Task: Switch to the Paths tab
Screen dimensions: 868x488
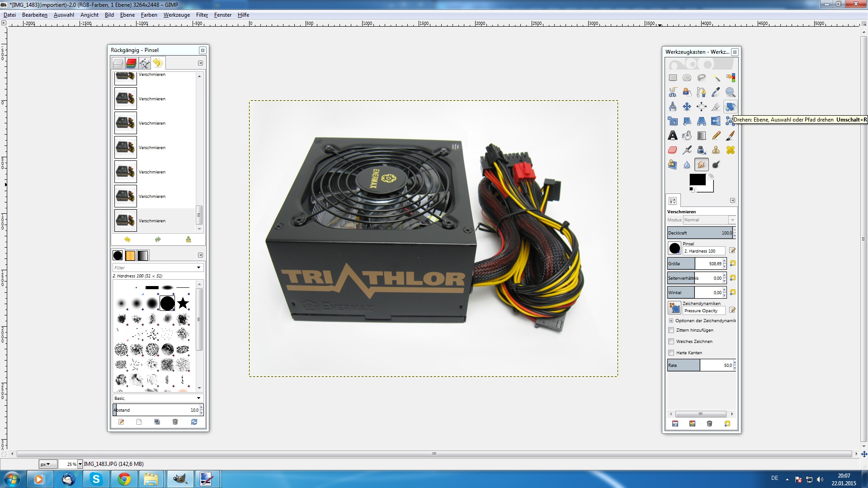Action: coord(145,63)
